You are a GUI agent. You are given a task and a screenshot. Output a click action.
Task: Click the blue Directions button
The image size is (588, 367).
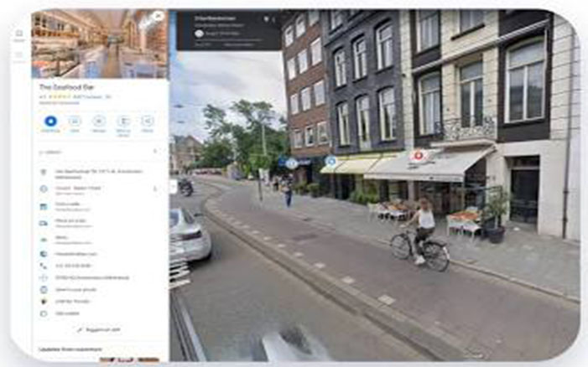(50, 121)
